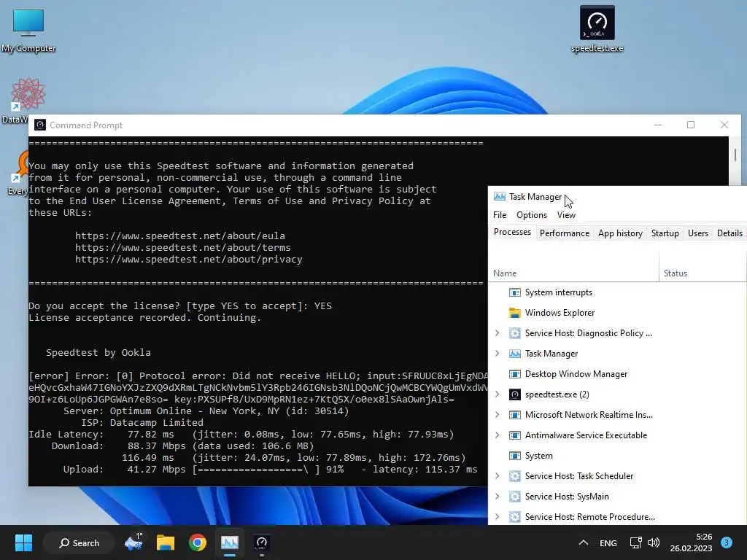Switch to App history tab

point(620,233)
